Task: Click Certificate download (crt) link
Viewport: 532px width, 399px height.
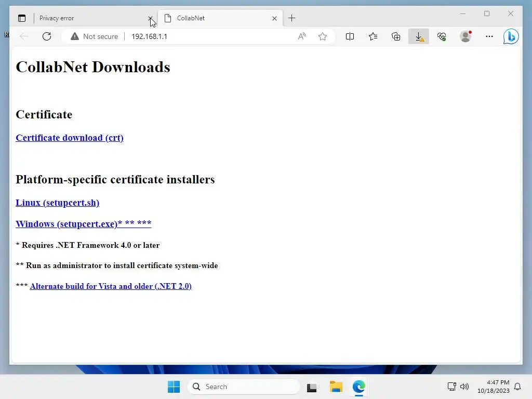Action: click(70, 138)
